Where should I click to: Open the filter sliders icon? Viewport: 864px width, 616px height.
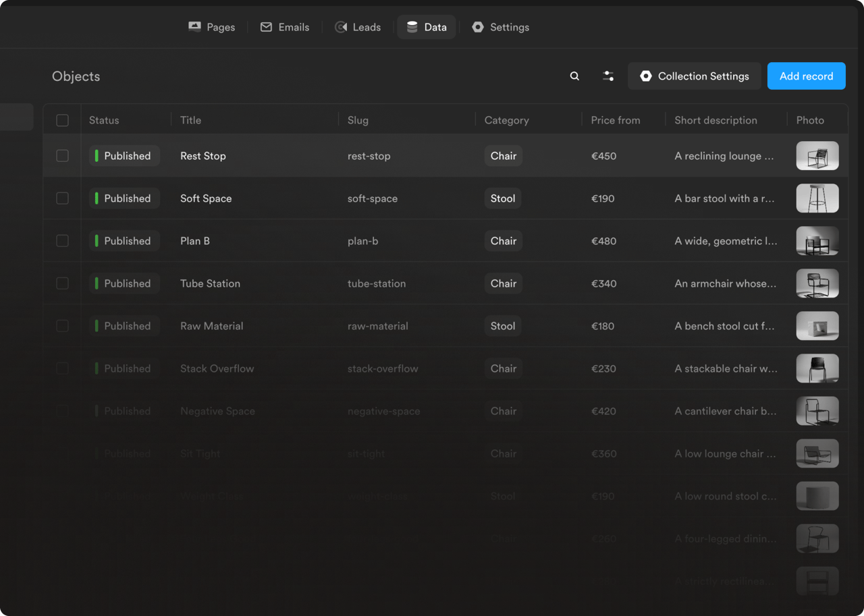[608, 76]
